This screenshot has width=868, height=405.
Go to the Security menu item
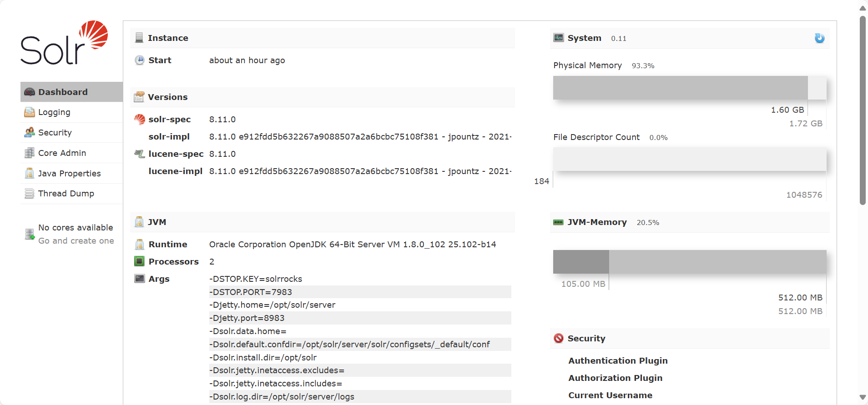pyautogui.click(x=71, y=133)
